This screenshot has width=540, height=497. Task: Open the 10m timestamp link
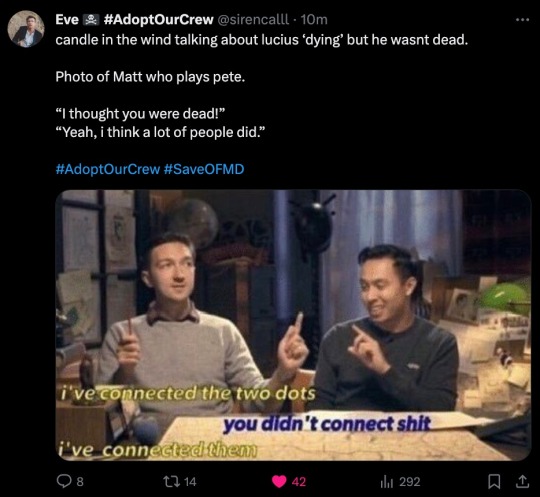click(314, 20)
